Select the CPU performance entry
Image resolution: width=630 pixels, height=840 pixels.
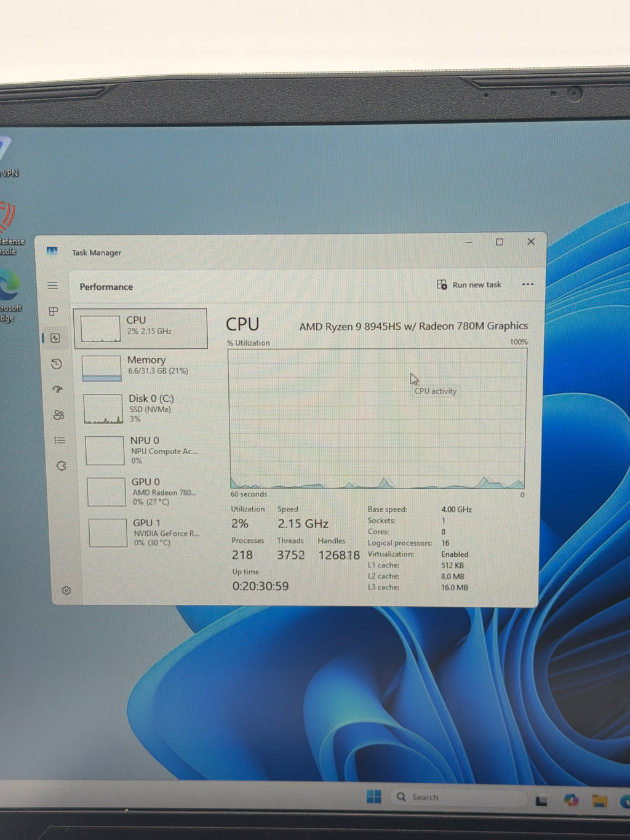coord(141,328)
